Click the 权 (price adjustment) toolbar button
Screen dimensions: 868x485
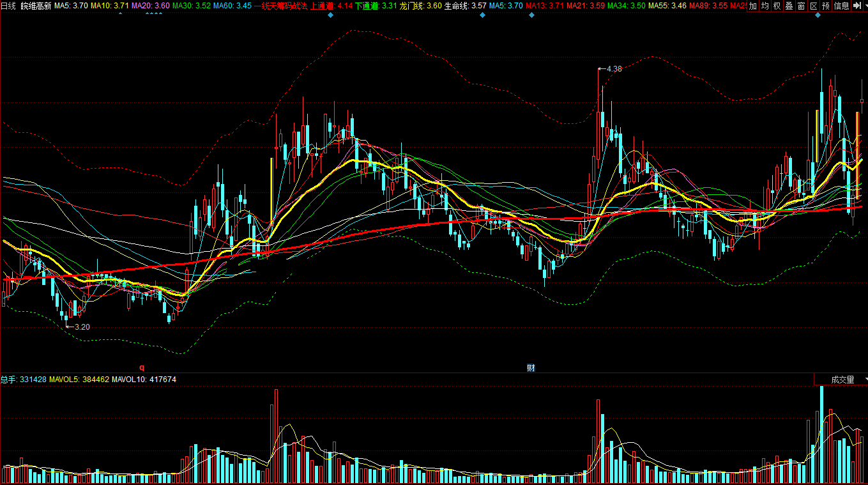(777, 6)
